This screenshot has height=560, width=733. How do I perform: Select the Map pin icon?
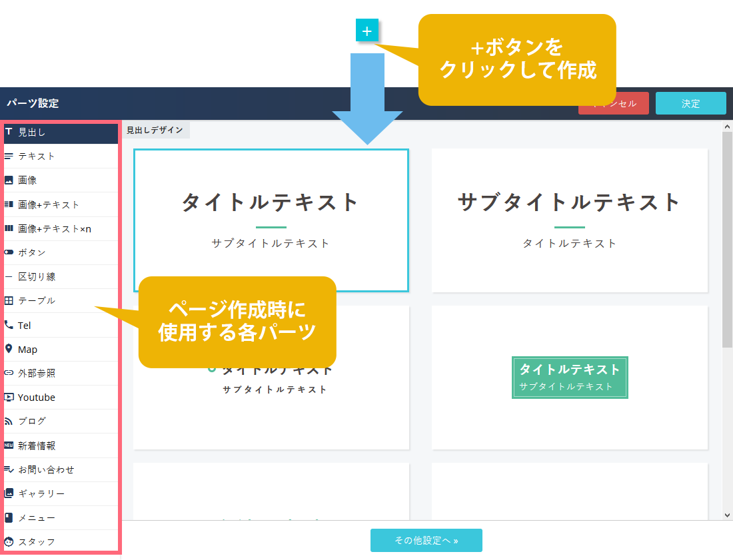click(9, 349)
